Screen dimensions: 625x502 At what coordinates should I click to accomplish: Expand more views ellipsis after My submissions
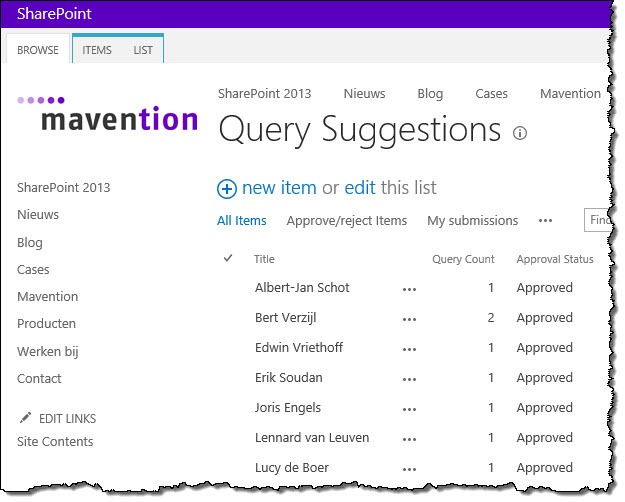[x=545, y=220]
